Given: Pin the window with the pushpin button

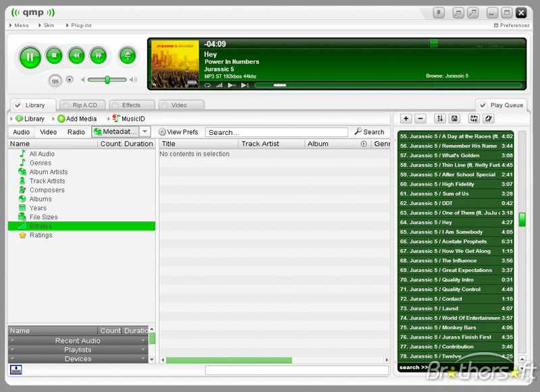Looking at the screenshot, I should (438, 13).
